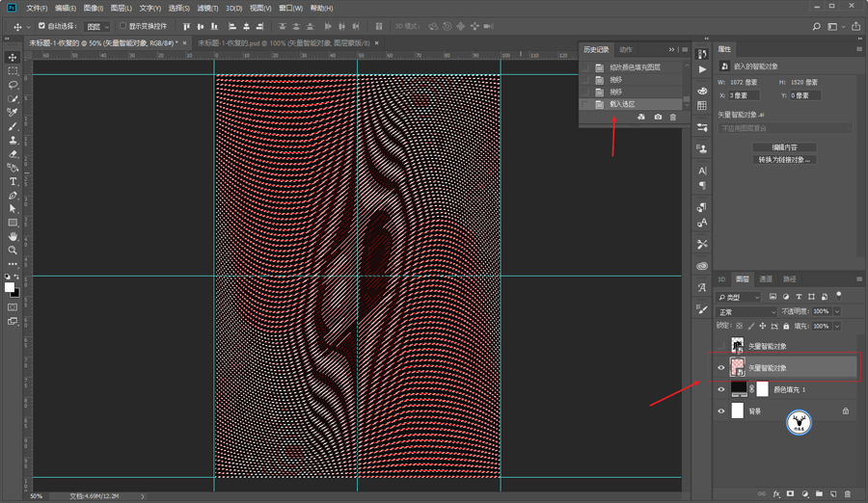This screenshot has height=503, width=868.
Task: Open the layer filter 类型 dropdown
Action: click(x=739, y=297)
